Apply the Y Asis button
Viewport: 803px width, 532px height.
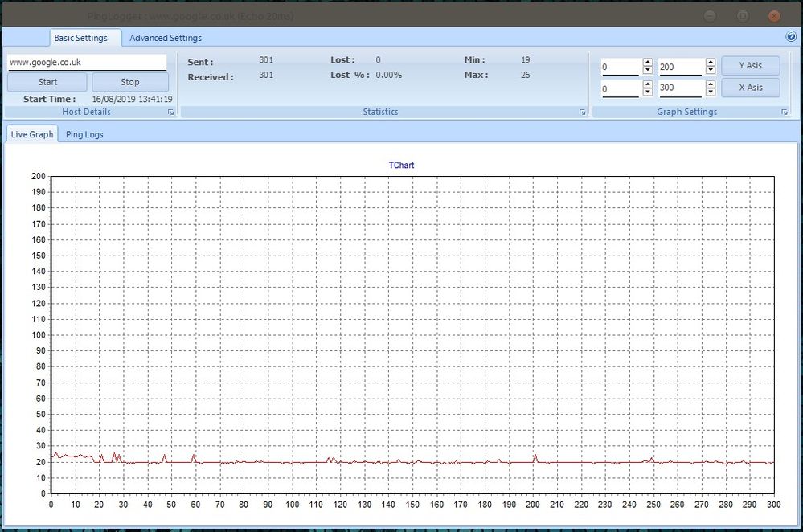(750, 65)
